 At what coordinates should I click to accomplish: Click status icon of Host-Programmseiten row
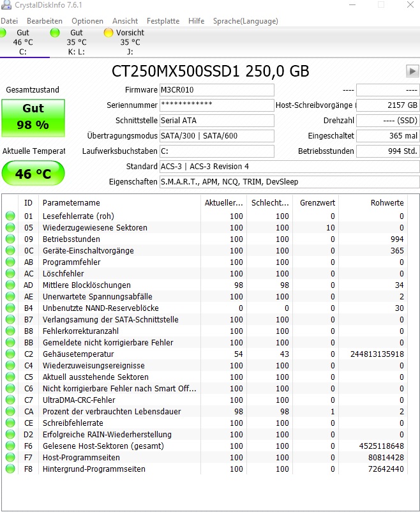10,457
